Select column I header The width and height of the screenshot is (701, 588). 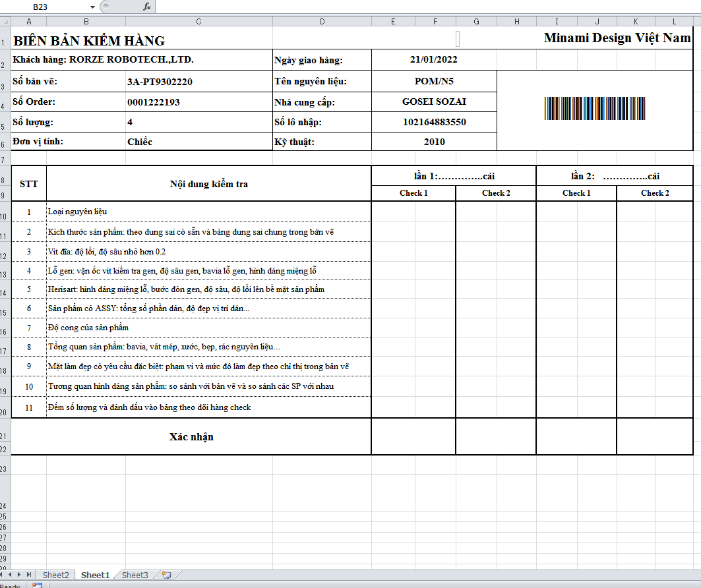(557, 22)
